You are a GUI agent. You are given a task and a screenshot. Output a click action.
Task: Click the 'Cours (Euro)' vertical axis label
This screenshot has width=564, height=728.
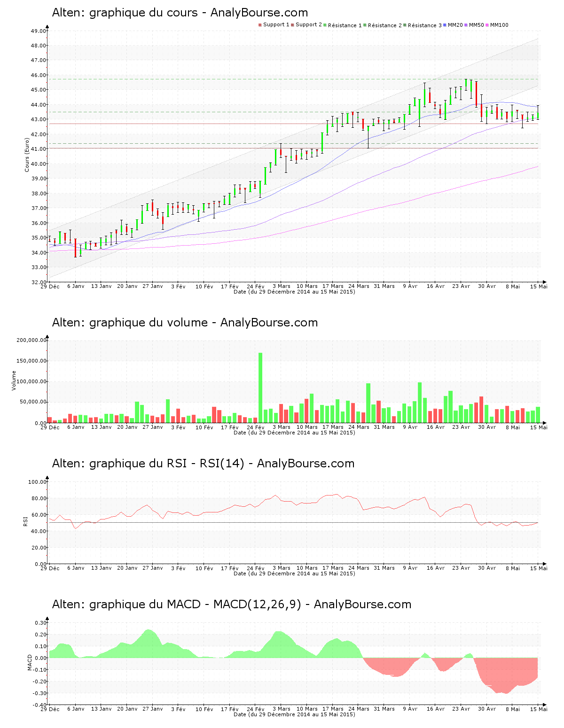[x=27, y=155]
